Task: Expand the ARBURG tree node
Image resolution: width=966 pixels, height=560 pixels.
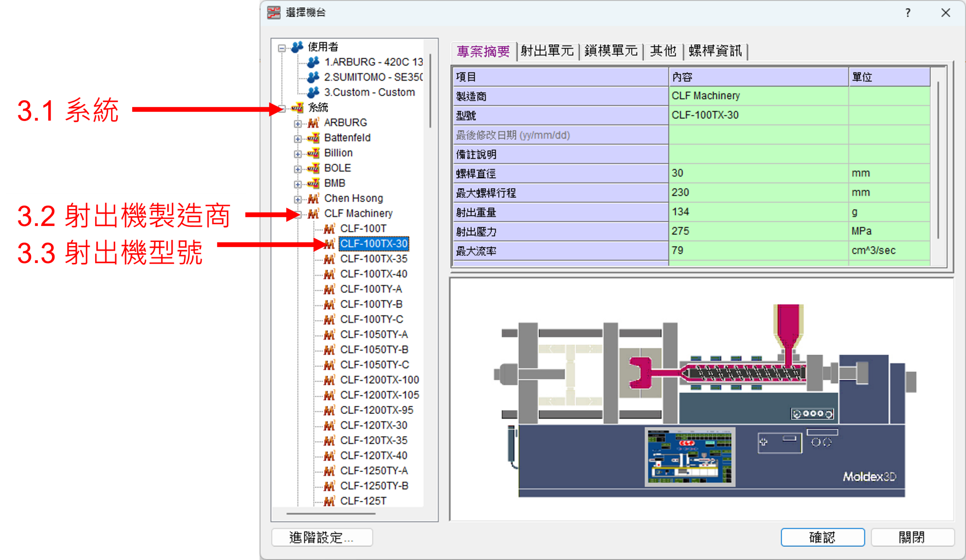Action: click(x=297, y=123)
